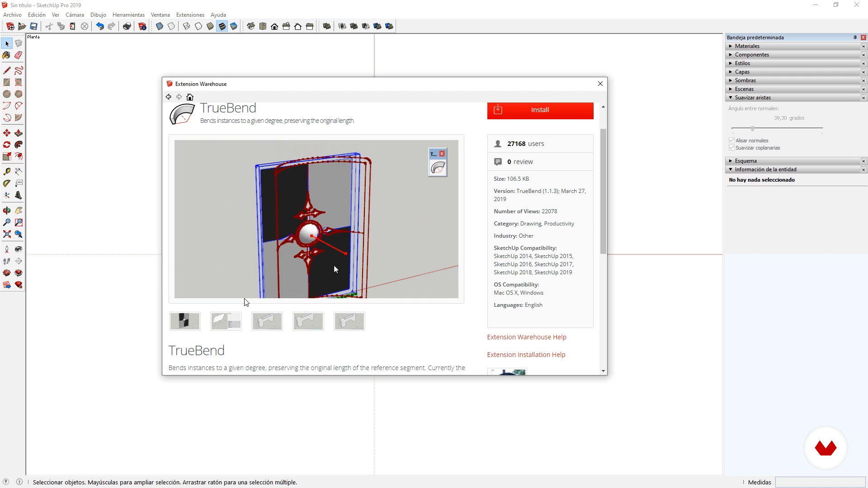Pick the Eraser tool
Image resolution: width=868 pixels, height=488 pixels.
pyautogui.click(x=19, y=55)
